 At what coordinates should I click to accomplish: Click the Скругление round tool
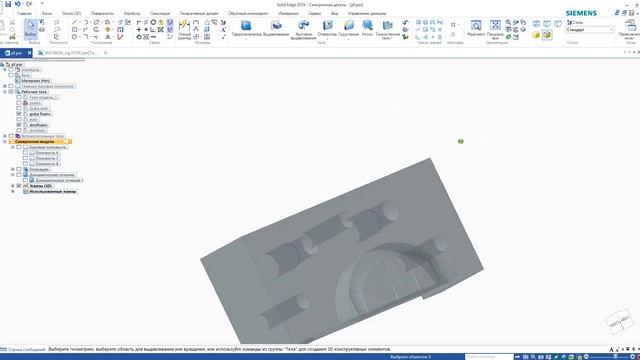coord(349,29)
